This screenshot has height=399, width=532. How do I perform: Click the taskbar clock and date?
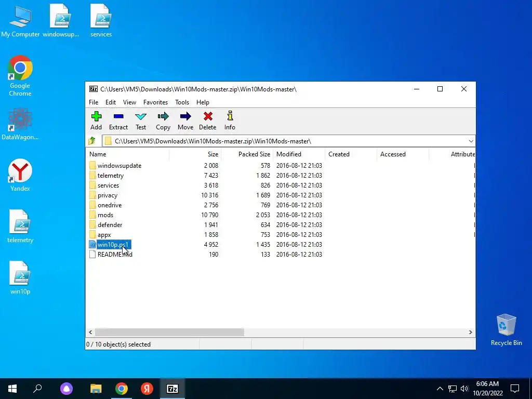tap(487, 389)
